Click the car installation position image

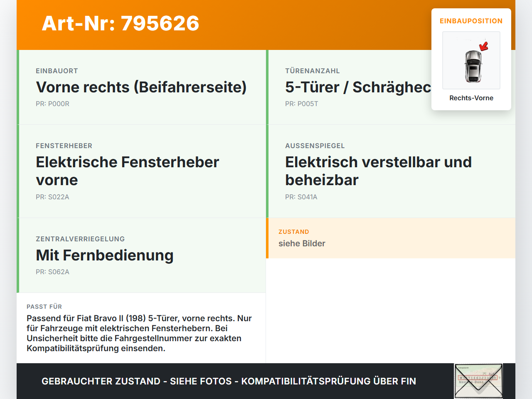point(471,60)
